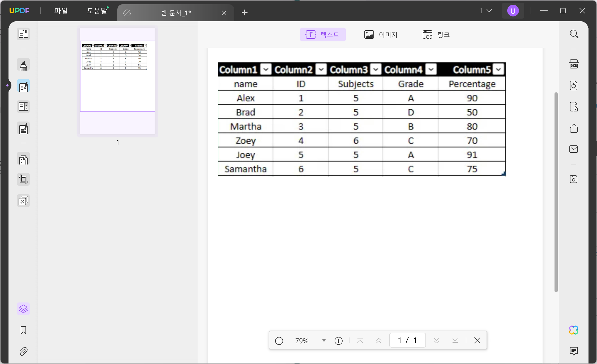
Task: Open the Bookmarks panel
Action: (23, 330)
